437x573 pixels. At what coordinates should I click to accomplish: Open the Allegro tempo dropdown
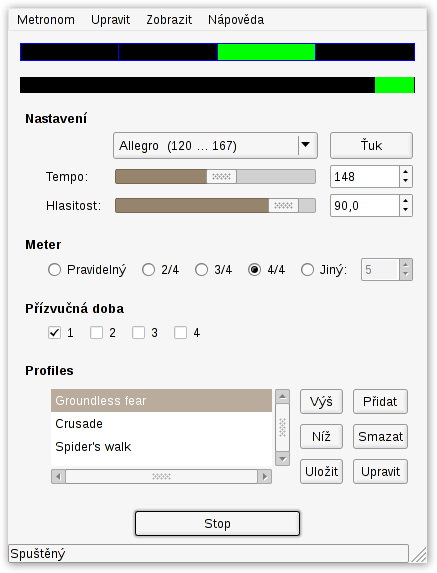click(215, 145)
